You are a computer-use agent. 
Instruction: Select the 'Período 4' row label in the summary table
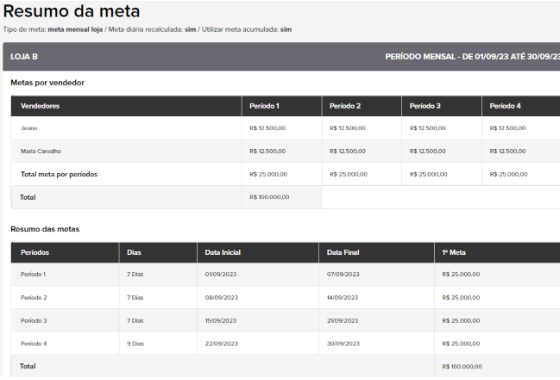point(34,344)
